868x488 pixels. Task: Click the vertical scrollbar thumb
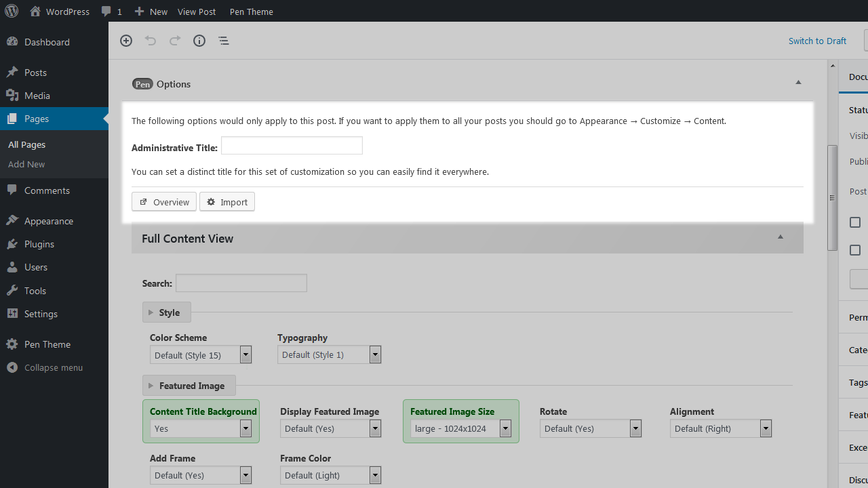point(832,198)
